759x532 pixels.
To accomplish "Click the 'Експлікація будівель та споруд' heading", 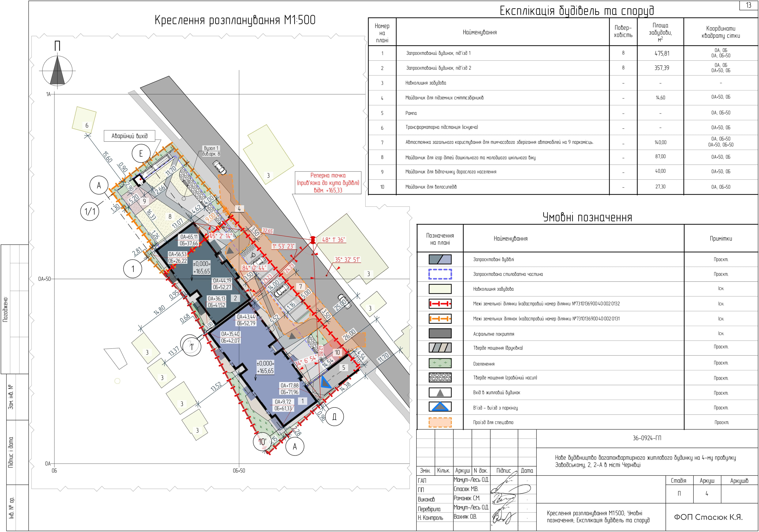I will [577, 11].
